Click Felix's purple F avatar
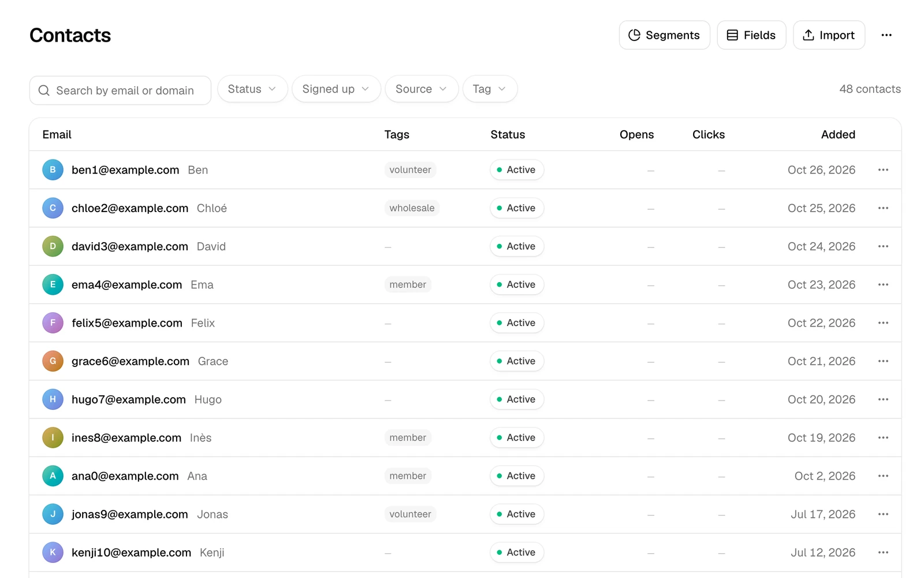 (53, 323)
